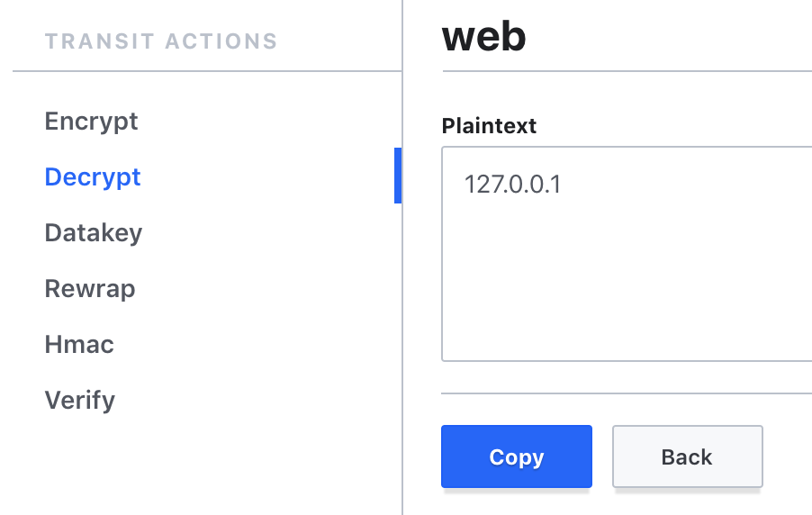This screenshot has height=515, width=812.
Task: Focus the Plaintext text area
Action: (x=627, y=254)
